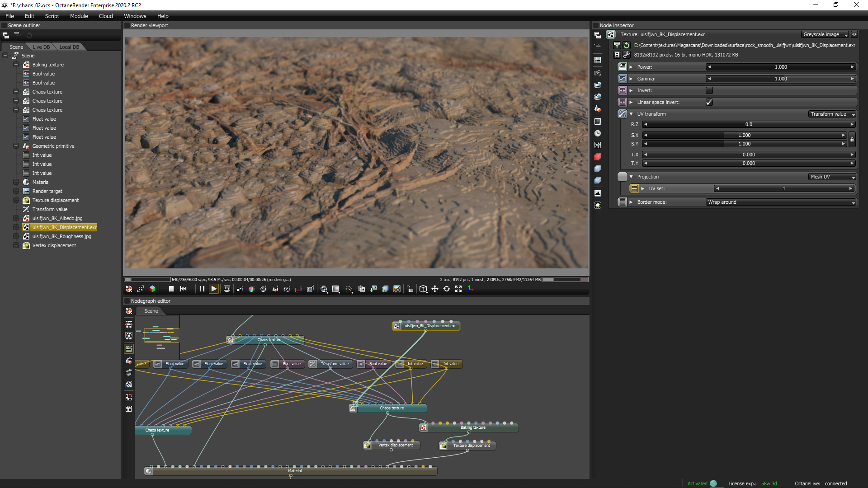Stop the render with the square button

click(171, 289)
